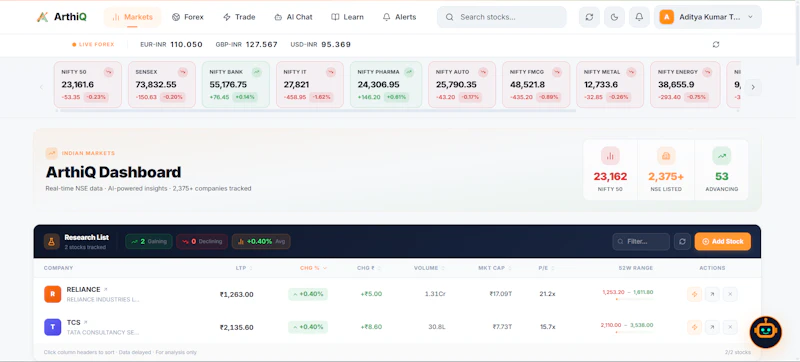The width and height of the screenshot is (800, 362).
Task: Sort by the VOLUME column header
Action: coord(429,268)
